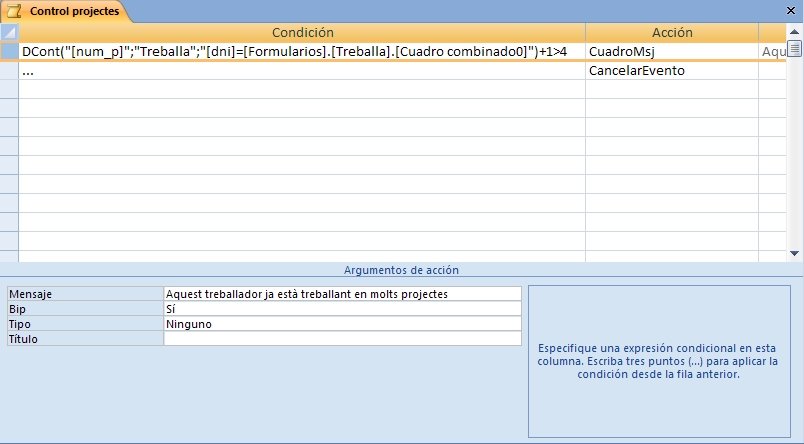Click the truncated Aqu argument cell
The width and height of the screenshot is (804, 444).
(x=773, y=51)
